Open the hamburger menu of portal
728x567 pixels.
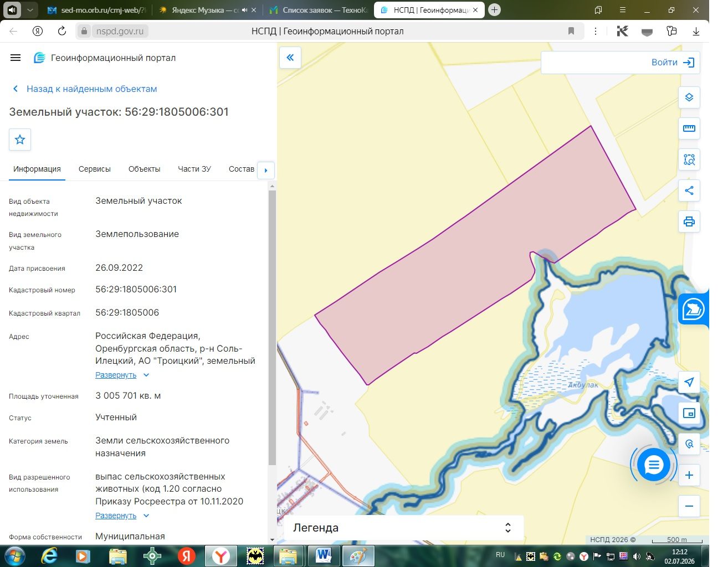(16, 58)
